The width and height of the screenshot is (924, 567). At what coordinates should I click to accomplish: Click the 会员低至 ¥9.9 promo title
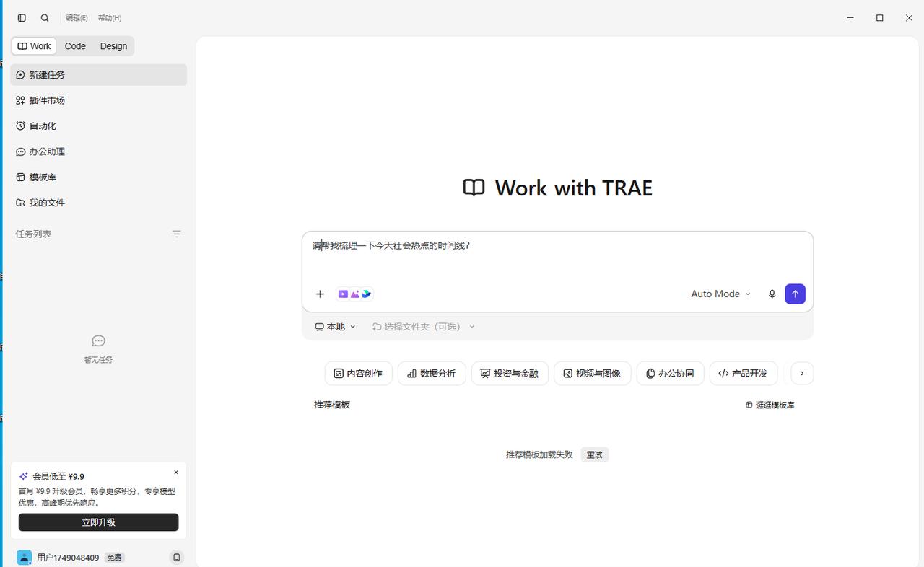(58, 477)
